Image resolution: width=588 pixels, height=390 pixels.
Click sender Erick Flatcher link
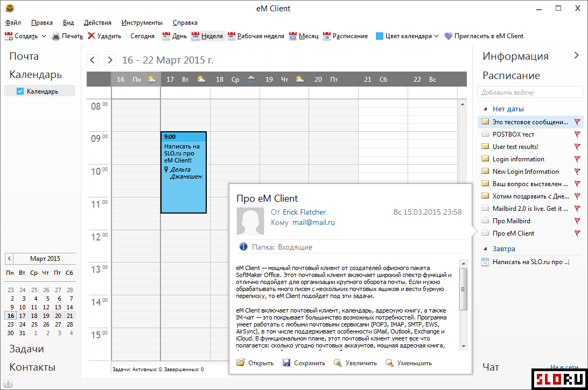(x=304, y=212)
